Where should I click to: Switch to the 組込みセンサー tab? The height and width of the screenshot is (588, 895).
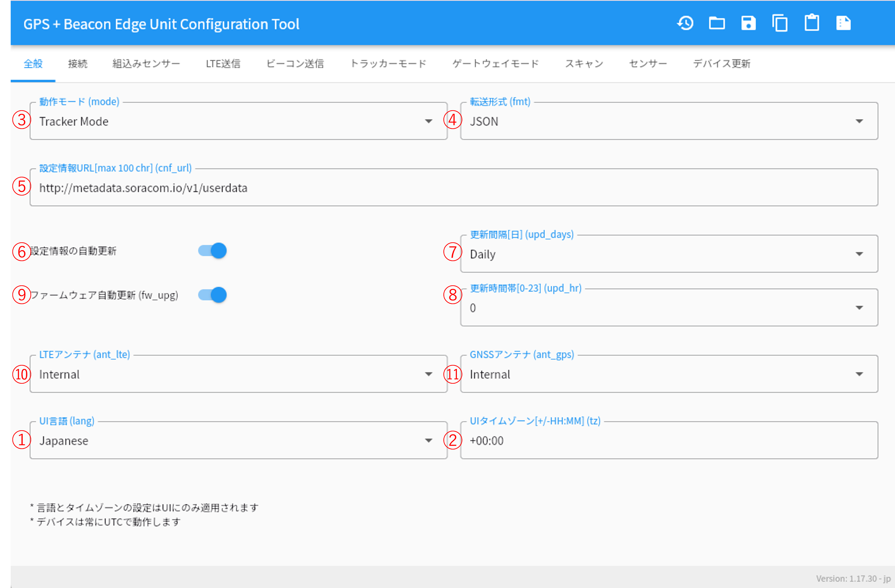point(146,63)
